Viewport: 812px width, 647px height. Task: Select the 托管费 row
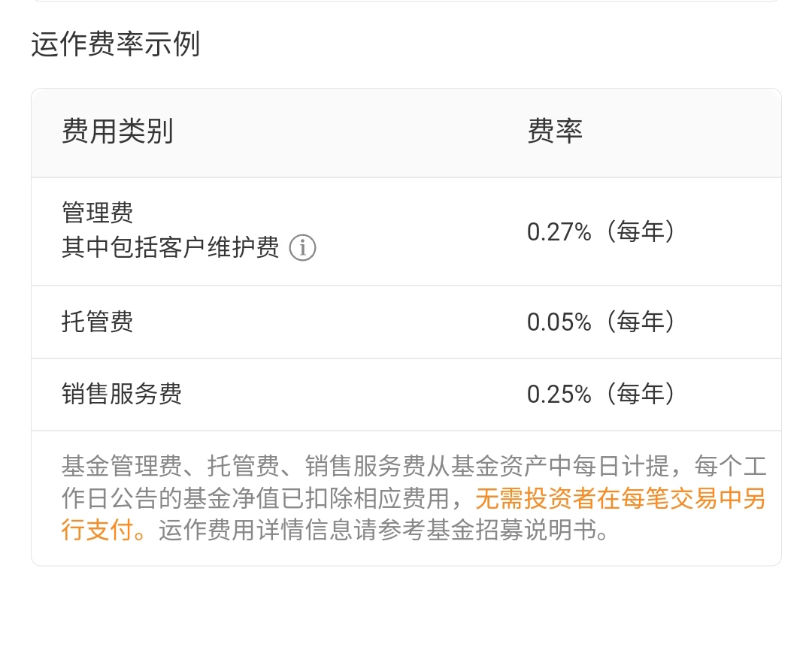point(406,322)
